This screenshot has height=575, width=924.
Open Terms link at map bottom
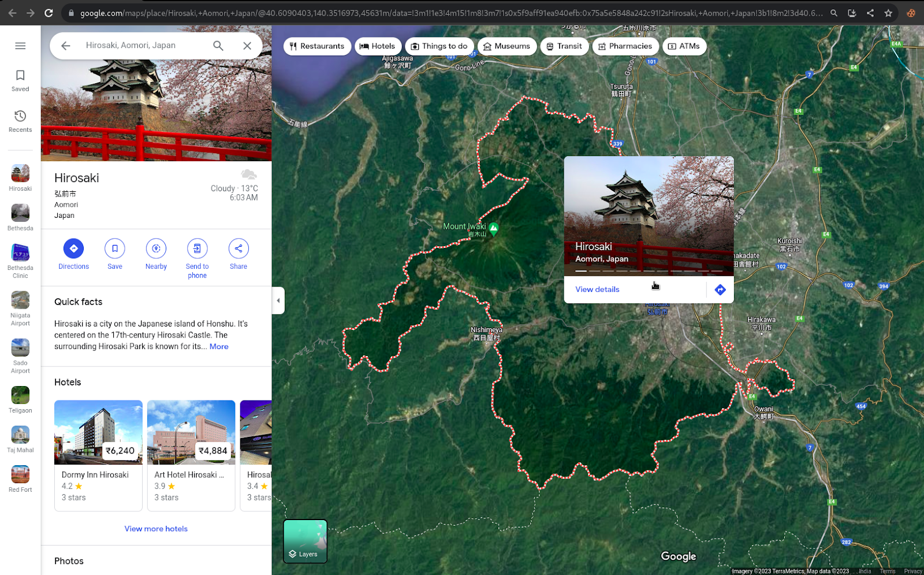[887, 571]
